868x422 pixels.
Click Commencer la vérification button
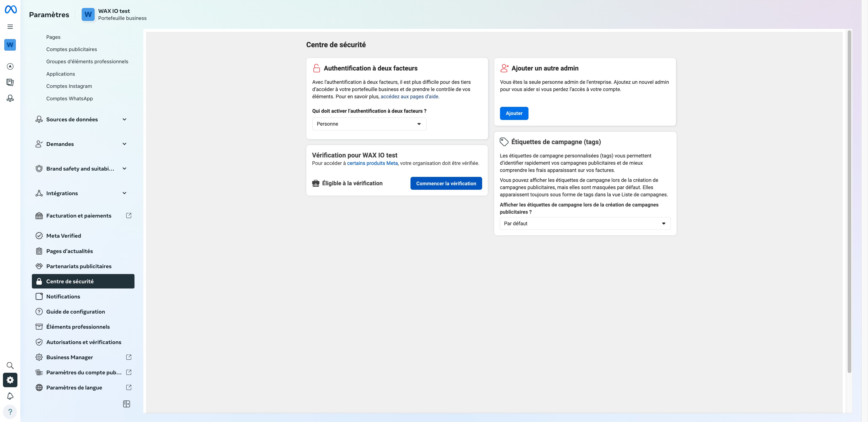pos(446,183)
